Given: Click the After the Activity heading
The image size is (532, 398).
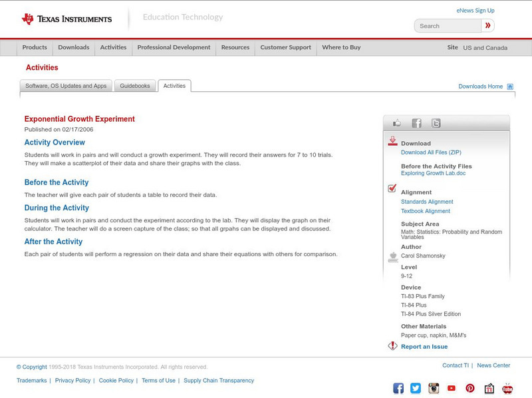Looking at the screenshot, I should [x=53, y=242].
